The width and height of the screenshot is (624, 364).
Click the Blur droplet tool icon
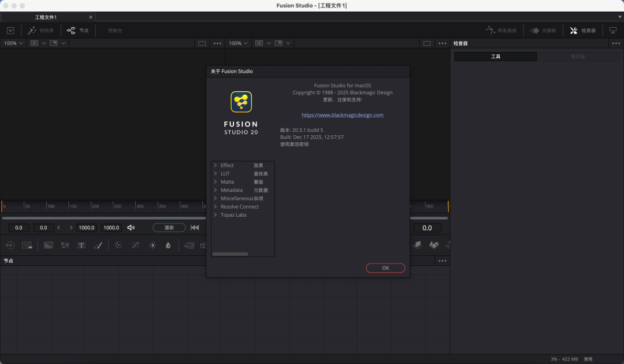tap(168, 245)
